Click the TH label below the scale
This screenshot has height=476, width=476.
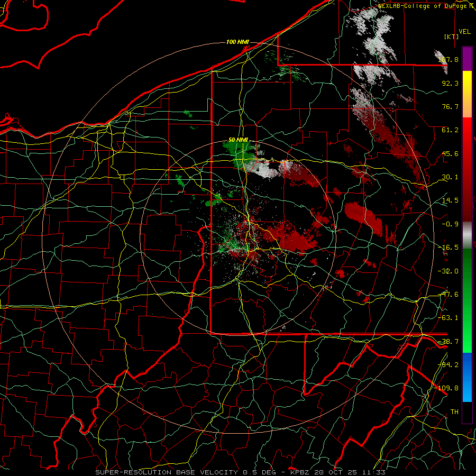coord(454,411)
